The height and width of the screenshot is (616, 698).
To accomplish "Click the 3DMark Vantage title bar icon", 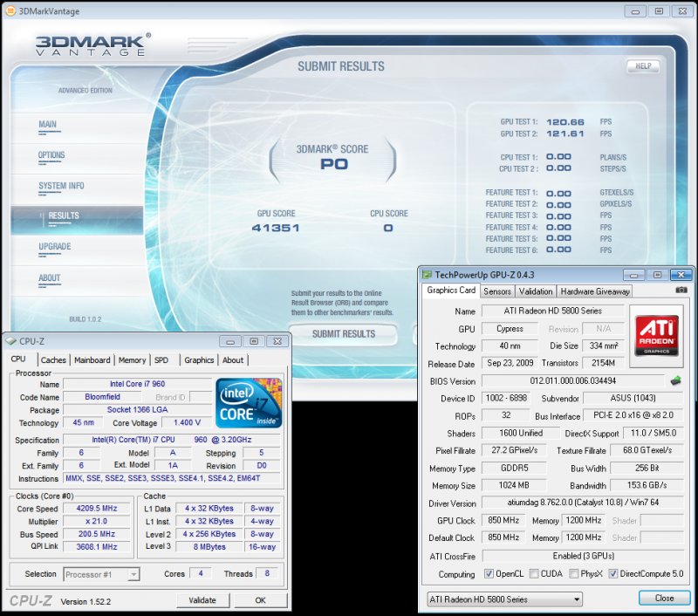I will [x=10, y=10].
